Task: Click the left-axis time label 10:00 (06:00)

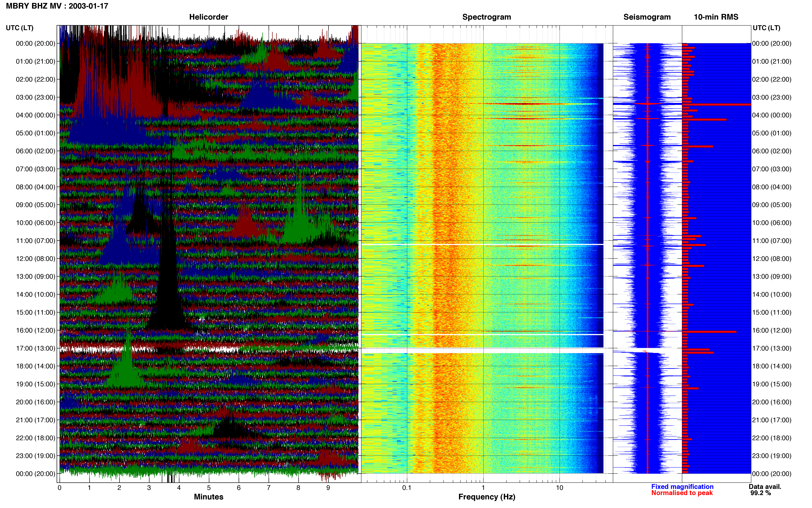Action: pos(36,223)
